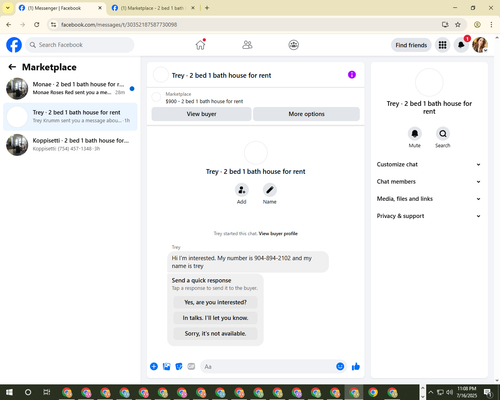Open the Monae conversation listing thumbnail
The image size is (500, 400).
pos(17,89)
